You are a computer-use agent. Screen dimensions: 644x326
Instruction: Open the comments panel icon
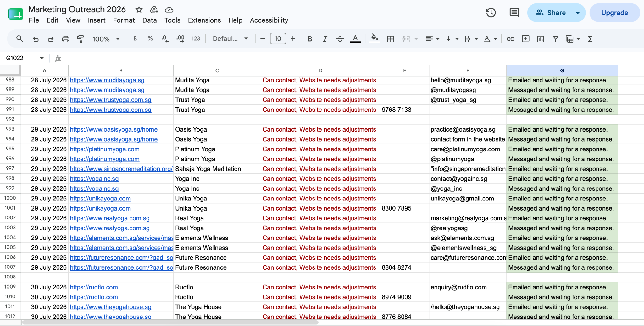pos(514,13)
